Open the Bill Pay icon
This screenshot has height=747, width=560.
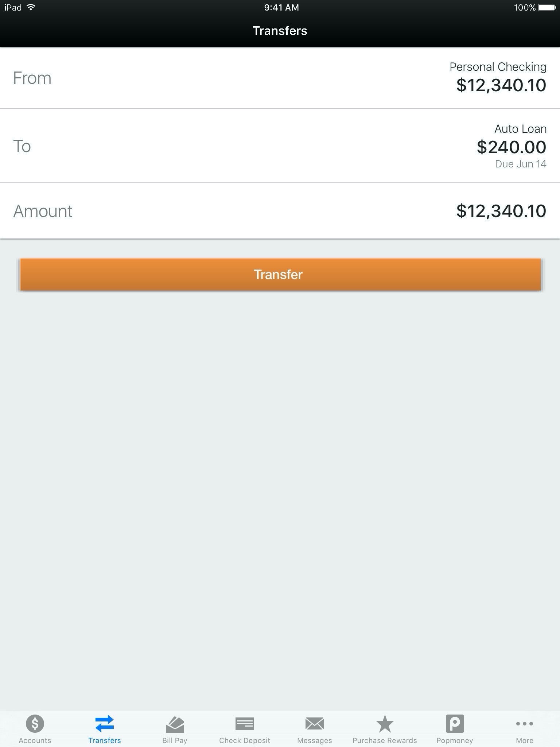coord(175,724)
